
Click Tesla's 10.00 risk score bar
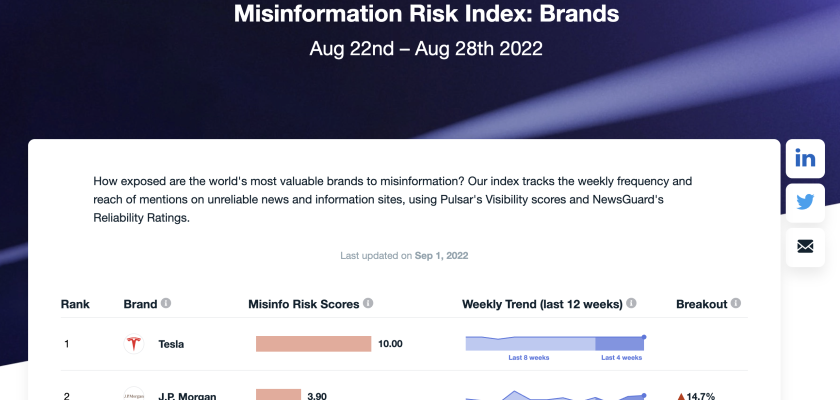point(314,344)
